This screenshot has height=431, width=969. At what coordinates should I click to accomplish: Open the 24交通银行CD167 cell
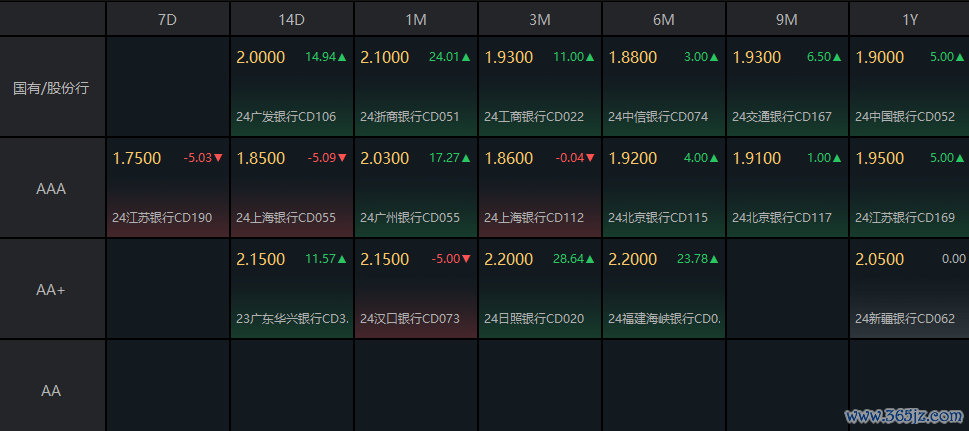click(787, 87)
